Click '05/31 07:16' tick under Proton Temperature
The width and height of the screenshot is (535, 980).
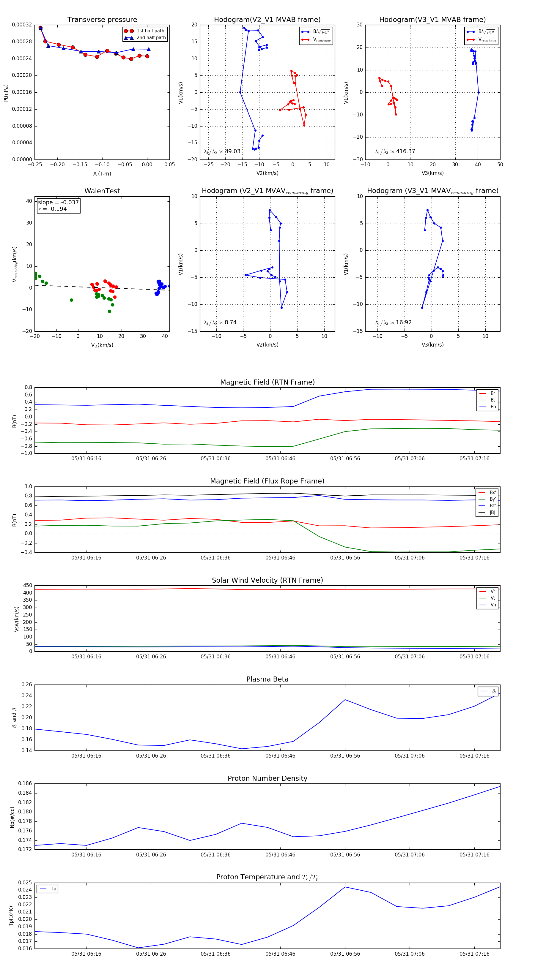coord(474,954)
